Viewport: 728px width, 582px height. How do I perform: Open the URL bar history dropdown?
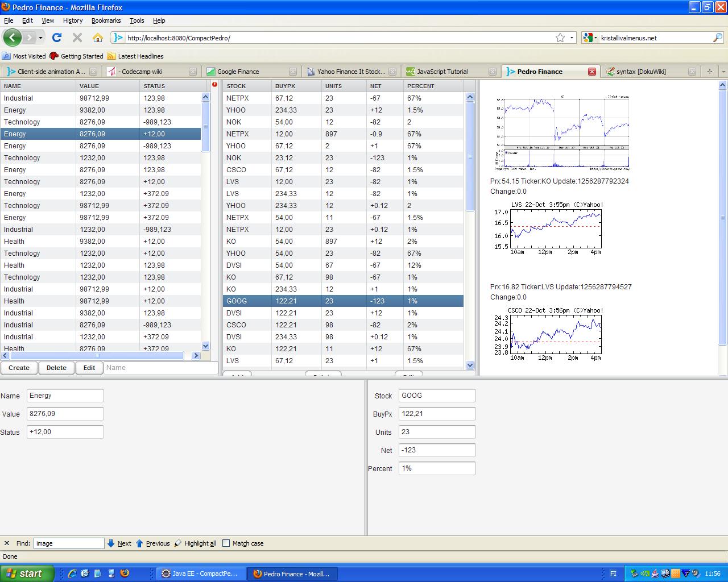click(x=572, y=38)
